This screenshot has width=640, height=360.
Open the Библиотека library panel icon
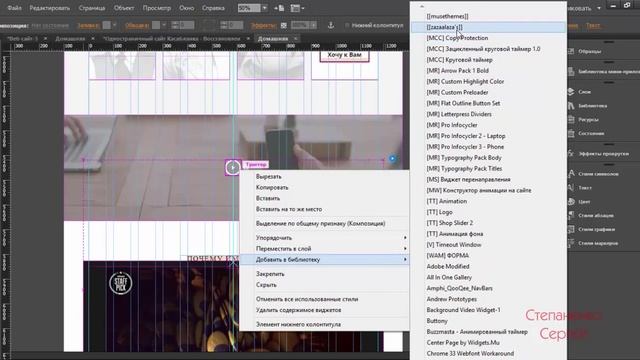tap(571, 106)
